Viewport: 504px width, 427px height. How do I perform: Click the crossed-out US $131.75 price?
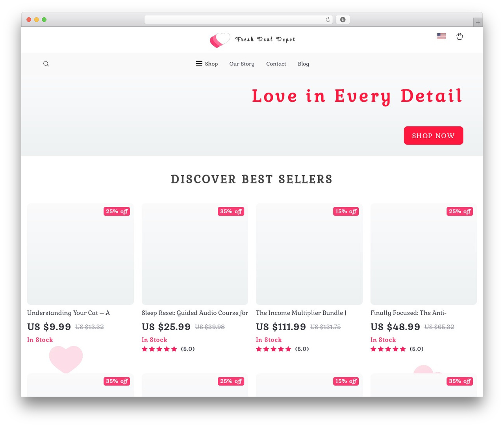point(326,327)
